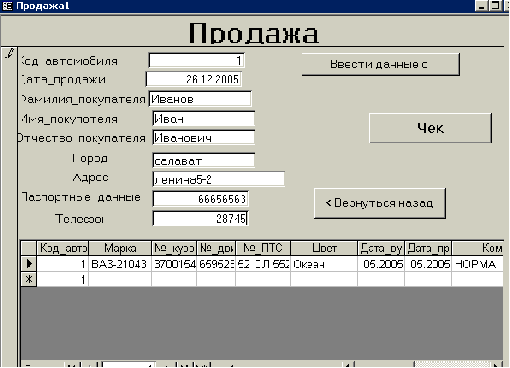Click the № ПТС column header
Screen dimensions: 510x368
point(263,248)
